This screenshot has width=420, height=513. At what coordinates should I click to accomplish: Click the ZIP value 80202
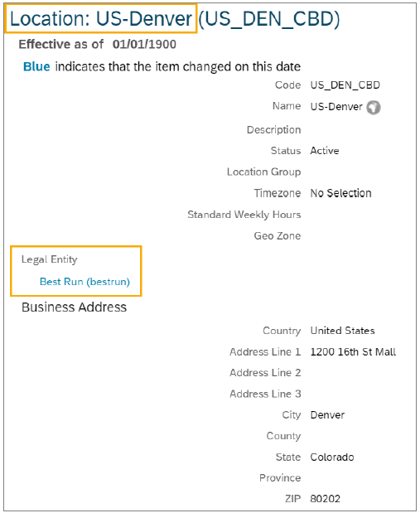click(x=325, y=499)
